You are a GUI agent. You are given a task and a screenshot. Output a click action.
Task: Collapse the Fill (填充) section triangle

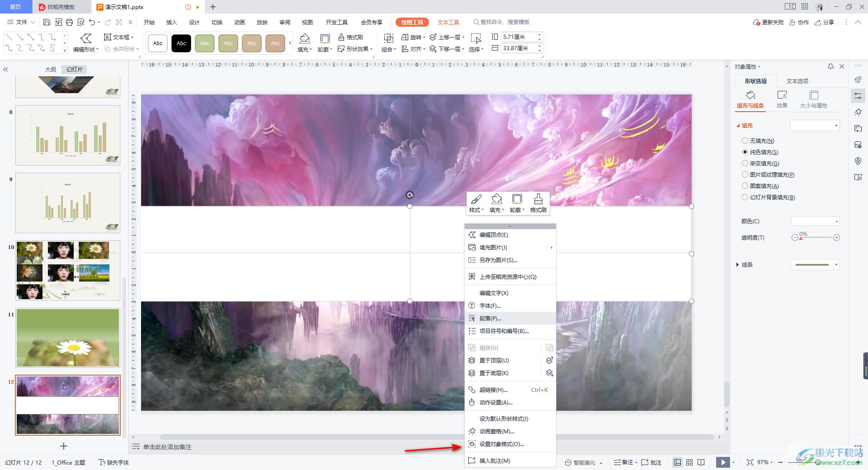(738, 126)
